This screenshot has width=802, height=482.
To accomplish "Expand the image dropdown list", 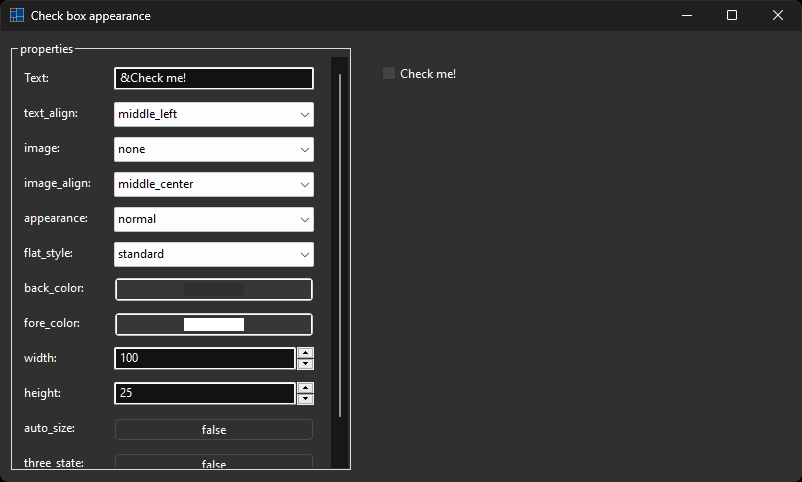I will coord(214,149).
